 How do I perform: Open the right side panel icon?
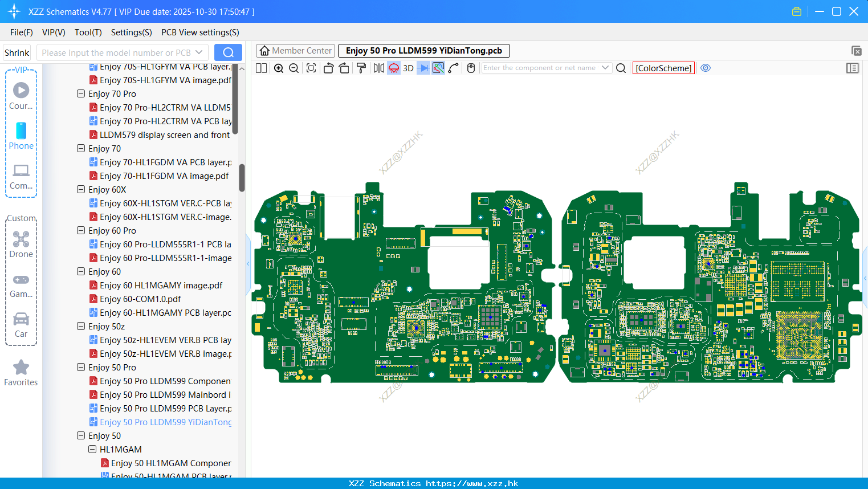[x=853, y=68]
